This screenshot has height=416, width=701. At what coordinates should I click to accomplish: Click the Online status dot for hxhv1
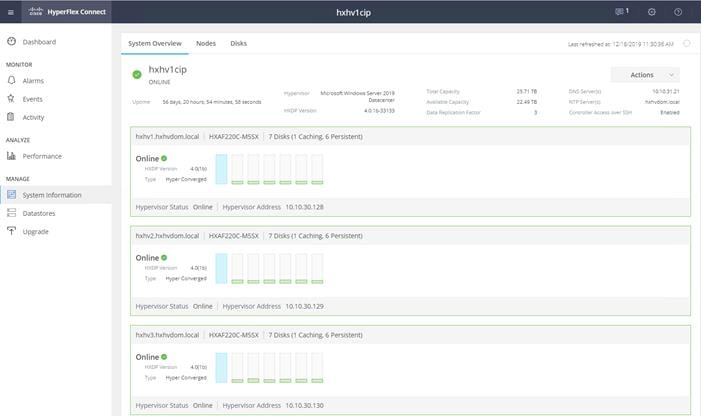[x=164, y=158]
